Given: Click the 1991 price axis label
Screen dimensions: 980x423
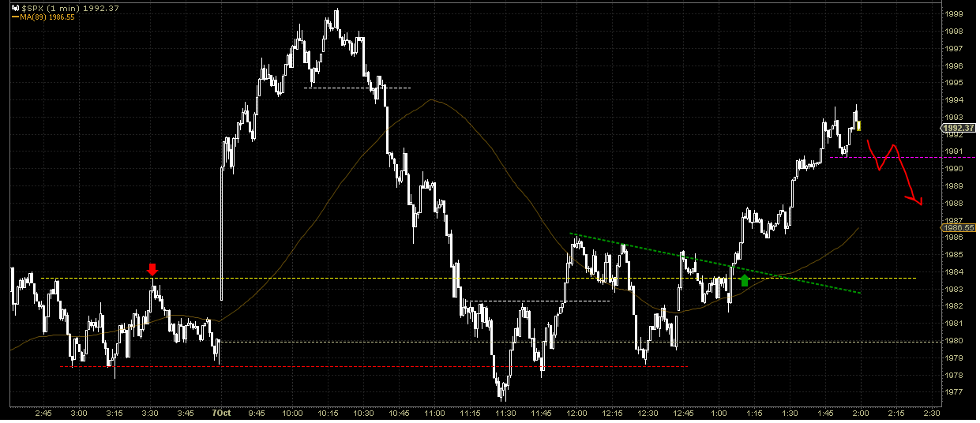Looking at the screenshot, I should point(953,152).
